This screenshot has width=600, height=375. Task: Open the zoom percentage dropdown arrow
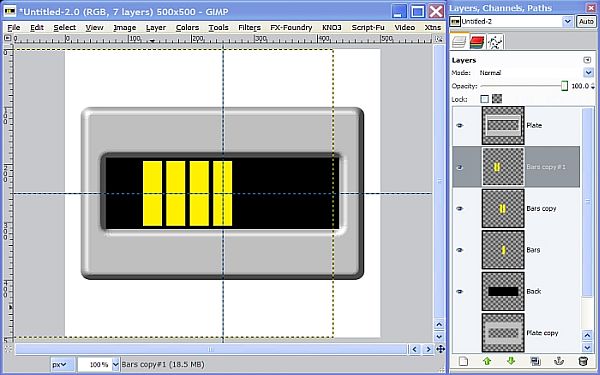pyautogui.click(x=116, y=364)
